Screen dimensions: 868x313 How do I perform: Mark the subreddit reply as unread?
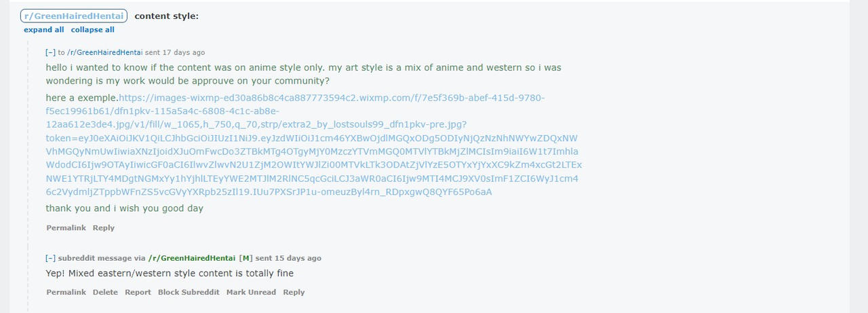[x=251, y=293]
